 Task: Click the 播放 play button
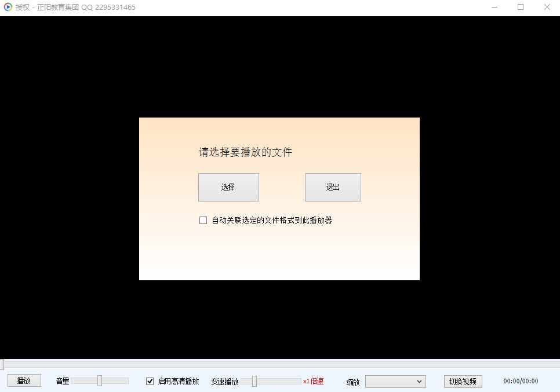(x=24, y=380)
